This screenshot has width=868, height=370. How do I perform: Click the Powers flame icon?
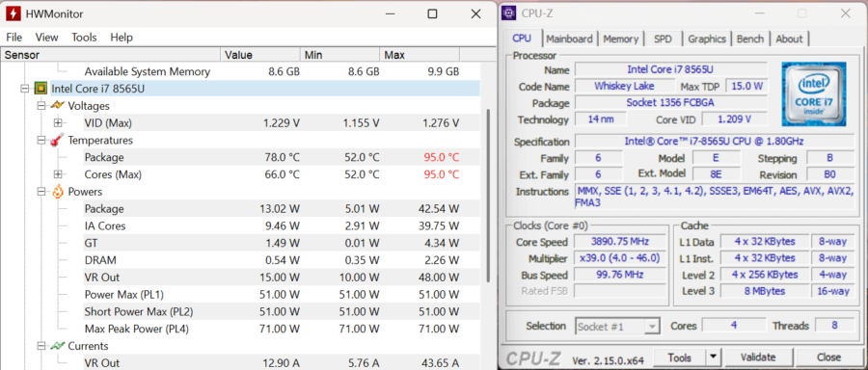tap(58, 192)
